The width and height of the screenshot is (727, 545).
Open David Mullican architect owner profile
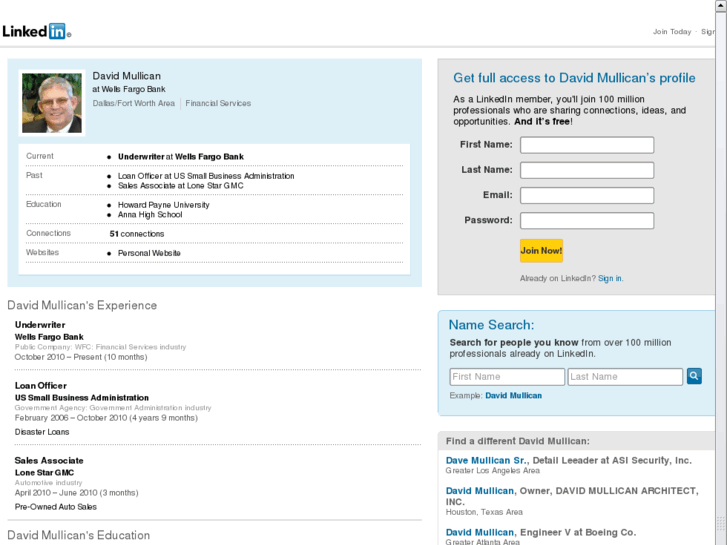pyautogui.click(x=479, y=491)
